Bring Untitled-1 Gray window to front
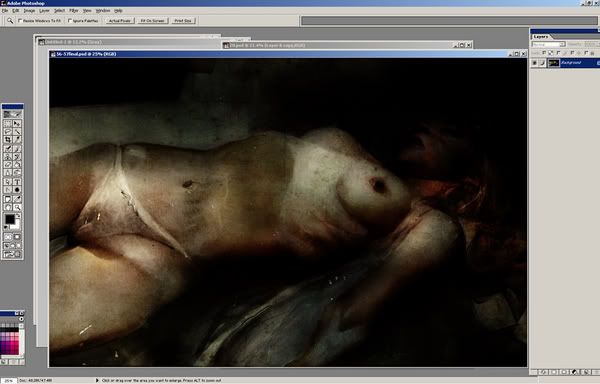This screenshot has width=600, height=384. (128, 42)
